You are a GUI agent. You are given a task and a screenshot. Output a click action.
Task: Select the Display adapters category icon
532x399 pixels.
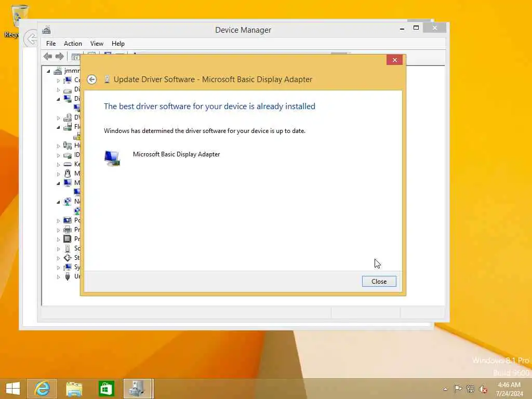tap(68, 99)
